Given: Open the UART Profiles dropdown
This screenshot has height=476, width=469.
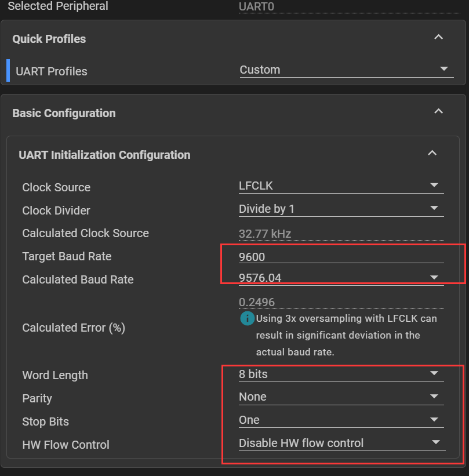Looking at the screenshot, I should point(344,70).
